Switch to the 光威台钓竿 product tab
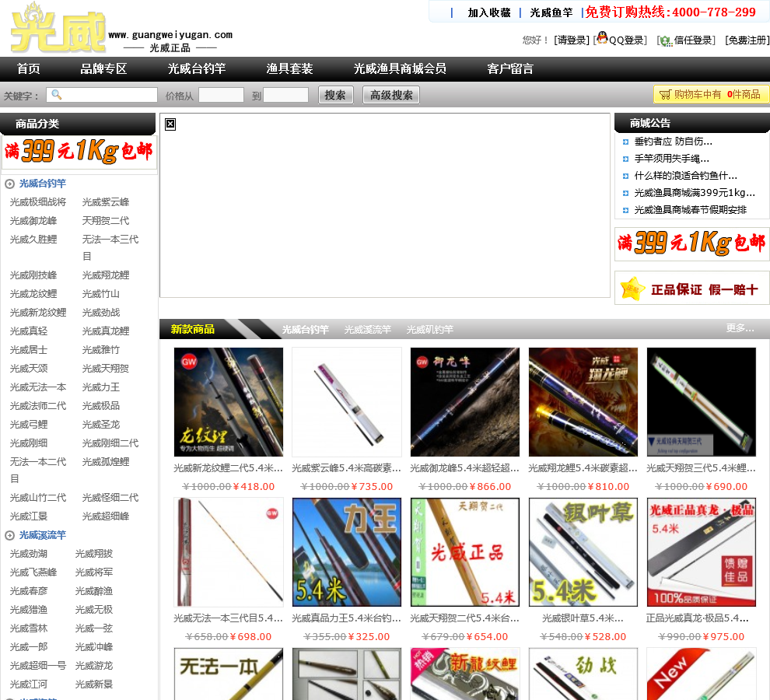770x700 pixels. click(x=305, y=330)
